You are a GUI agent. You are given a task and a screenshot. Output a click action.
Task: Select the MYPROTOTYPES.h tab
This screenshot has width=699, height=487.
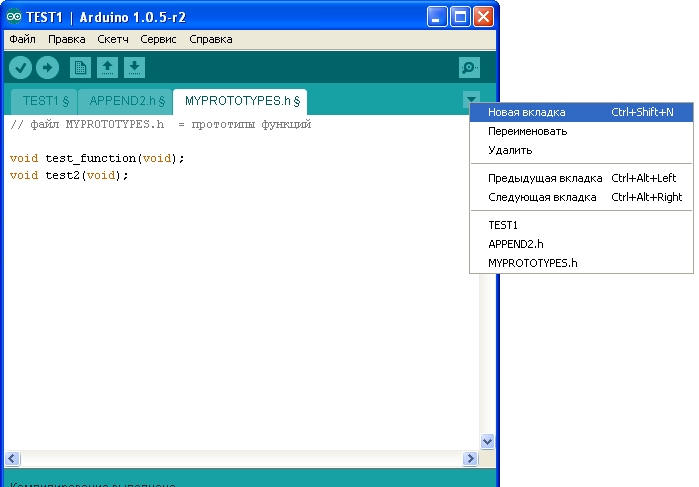click(x=241, y=101)
